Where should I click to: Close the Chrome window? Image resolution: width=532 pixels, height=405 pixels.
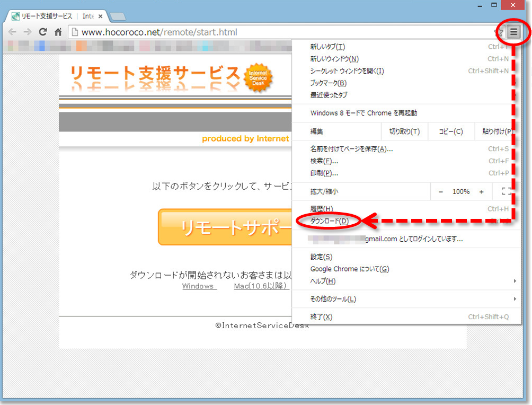pyautogui.click(x=513, y=5)
